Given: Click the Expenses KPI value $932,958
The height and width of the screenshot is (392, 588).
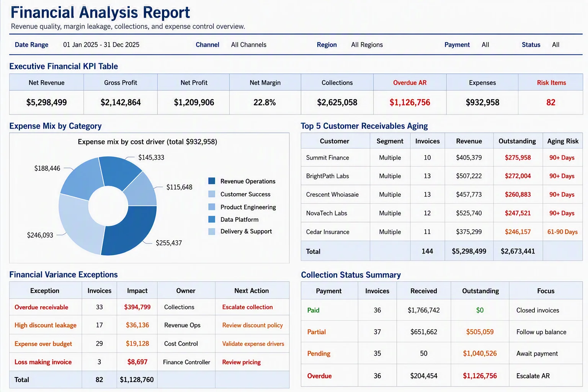Looking at the screenshot, I should 482,103.
